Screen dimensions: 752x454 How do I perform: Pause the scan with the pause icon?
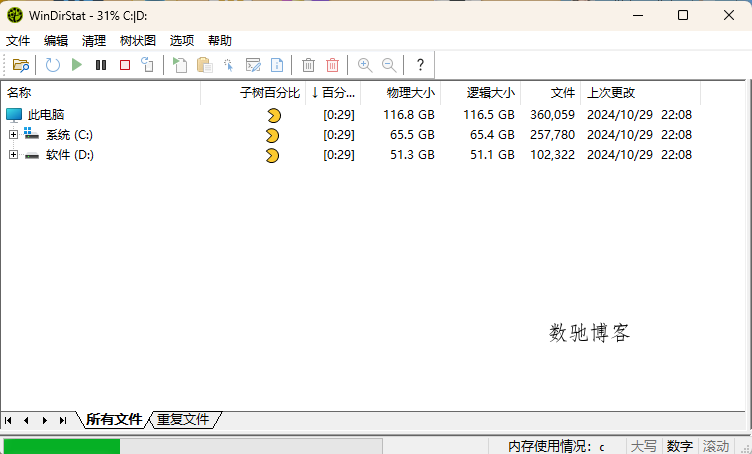101,65
